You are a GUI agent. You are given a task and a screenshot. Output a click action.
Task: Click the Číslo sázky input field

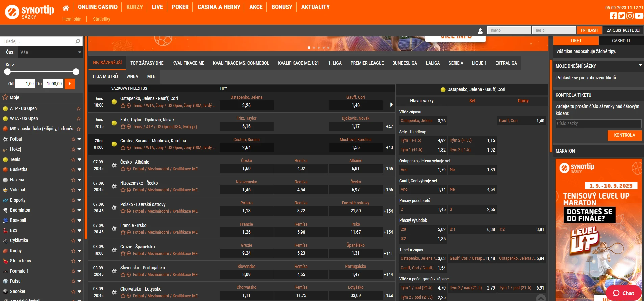click(598, 123)
